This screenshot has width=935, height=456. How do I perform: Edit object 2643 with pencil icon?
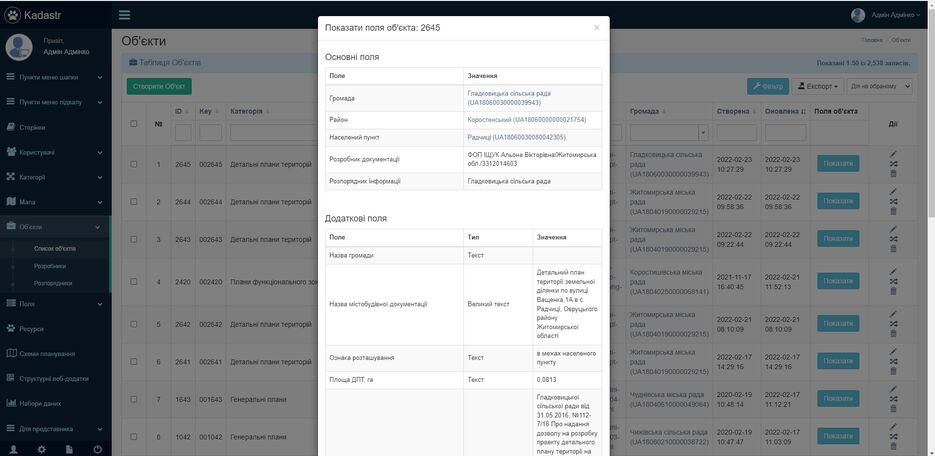click(x=893, y=229)
